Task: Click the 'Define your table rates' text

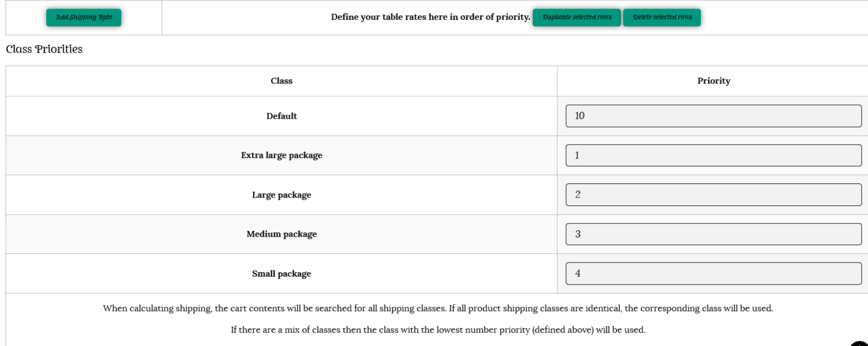Action: [430, 17]
